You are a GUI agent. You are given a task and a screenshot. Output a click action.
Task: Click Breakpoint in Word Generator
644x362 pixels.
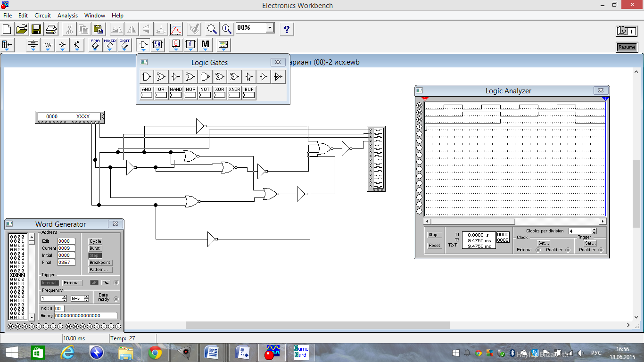click(x=100, y=263)
